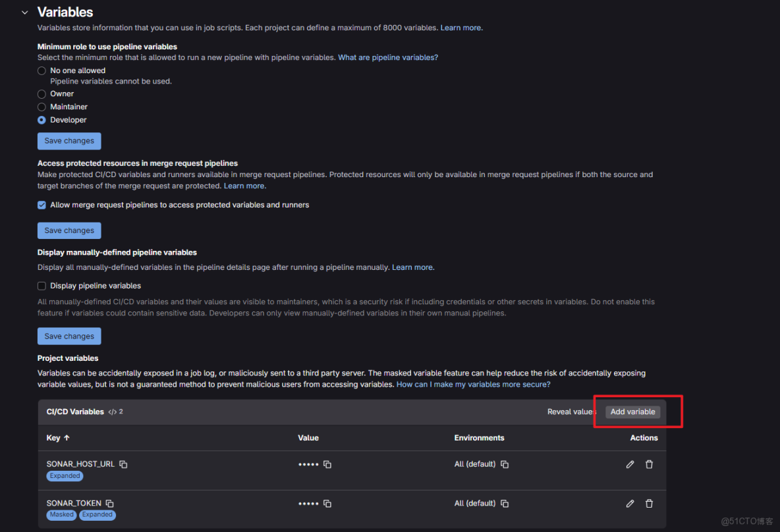Edit the SONAR_TOKEN variable

(630, 503)
